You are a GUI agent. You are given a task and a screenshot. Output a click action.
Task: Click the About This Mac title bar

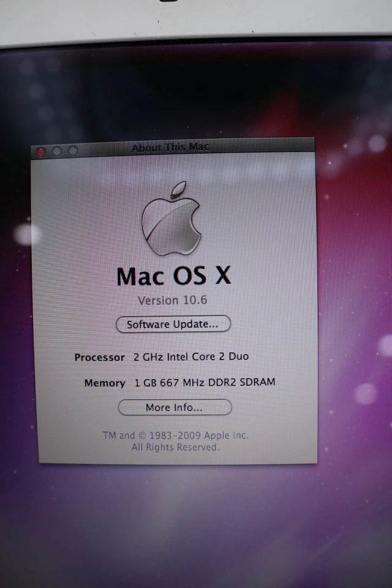173,148
